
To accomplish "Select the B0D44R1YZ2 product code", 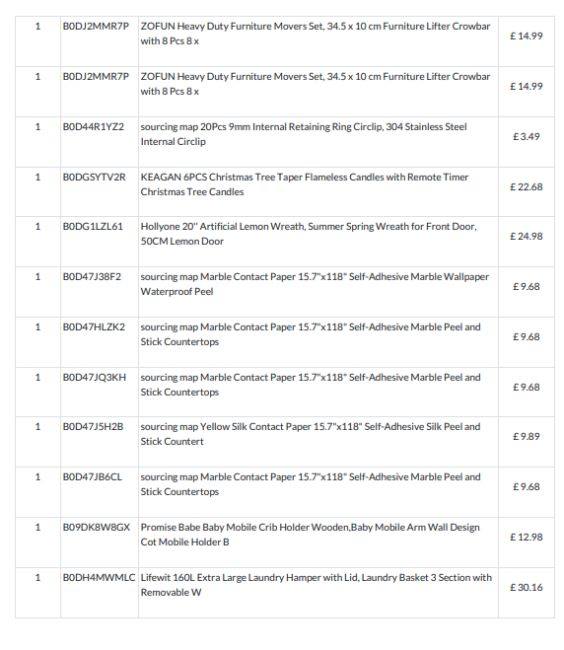I will [93, 127].
